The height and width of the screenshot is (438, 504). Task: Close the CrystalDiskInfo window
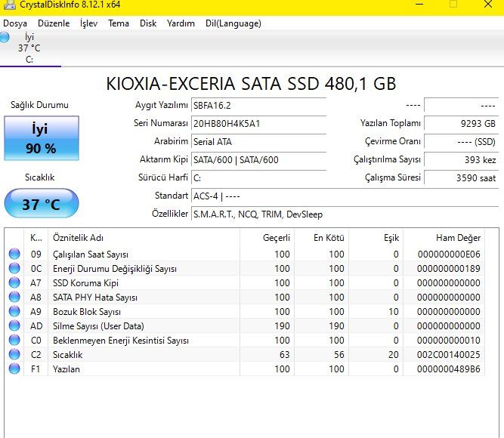pyautogui.click(x=488, y=5)
